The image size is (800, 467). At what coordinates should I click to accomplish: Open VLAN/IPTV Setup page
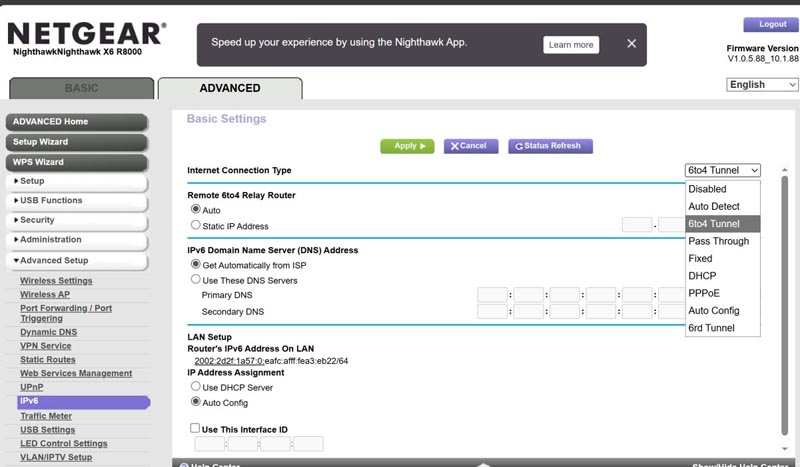[56, 458]
